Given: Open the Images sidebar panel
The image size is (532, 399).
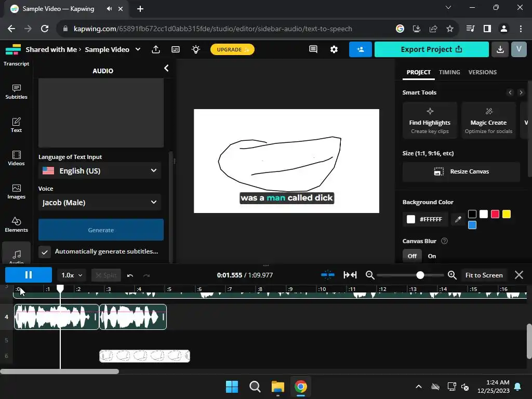Looking at the screenshot, I should point(16,192).
